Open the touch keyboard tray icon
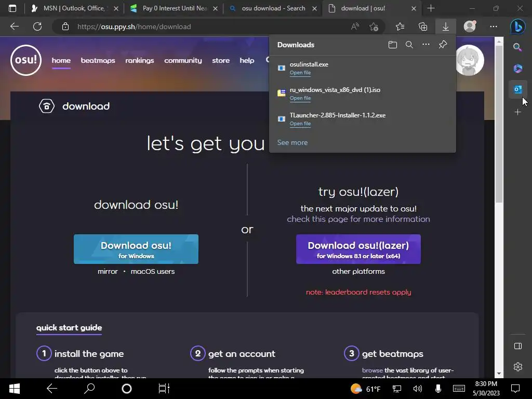This screenshot has width=532, height=399. click(459, 389)
